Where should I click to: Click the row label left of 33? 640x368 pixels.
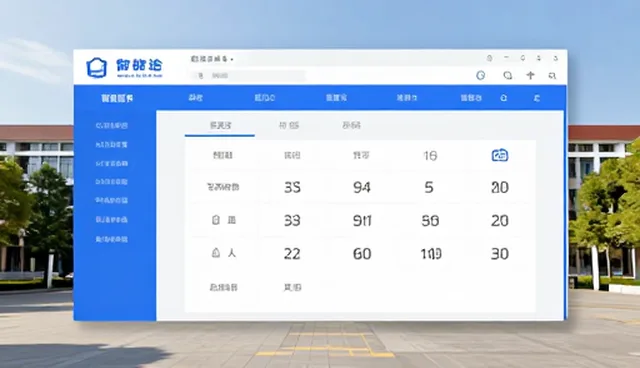pyautogui.click(x=224, y=221)
